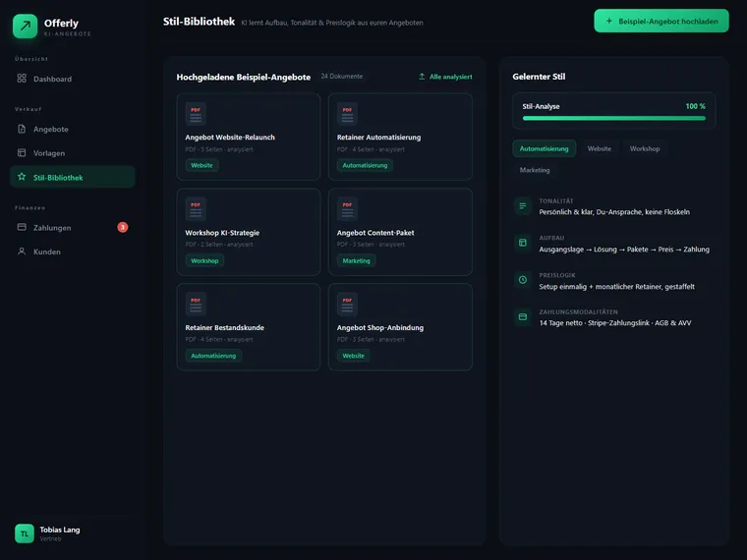Click the Tobias Lang profile name

[60, 530]
